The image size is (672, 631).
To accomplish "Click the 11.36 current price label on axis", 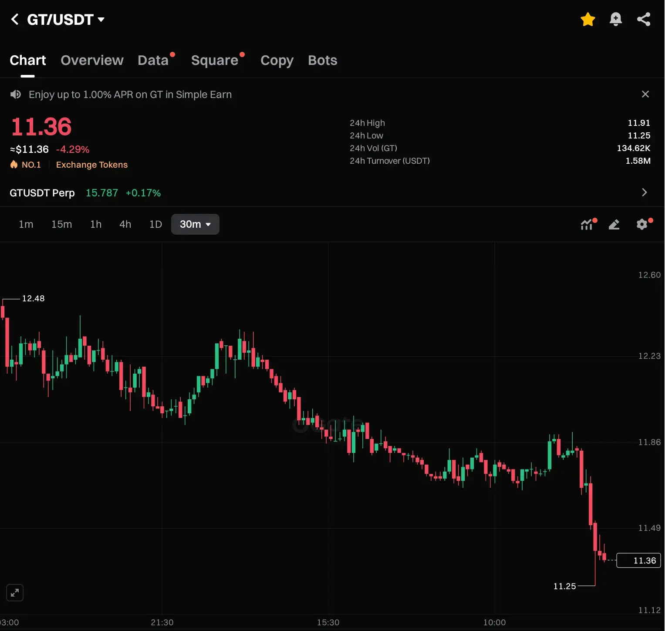I will coord(639,560).
